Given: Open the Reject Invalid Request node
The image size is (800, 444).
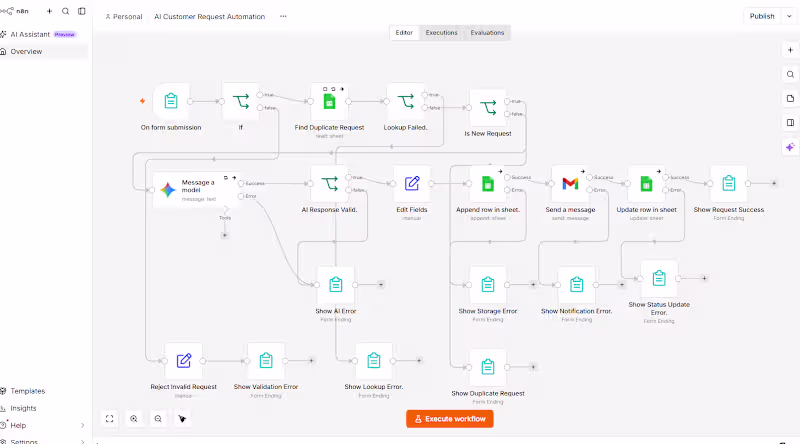Looking at the screenshot, I should point(184,361).
